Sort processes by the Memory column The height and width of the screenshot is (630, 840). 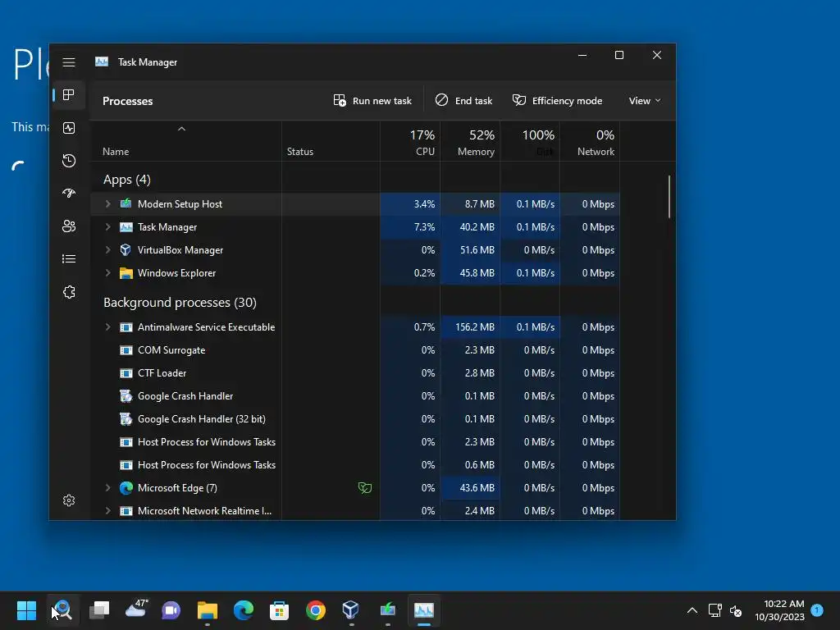pos(470,142)
